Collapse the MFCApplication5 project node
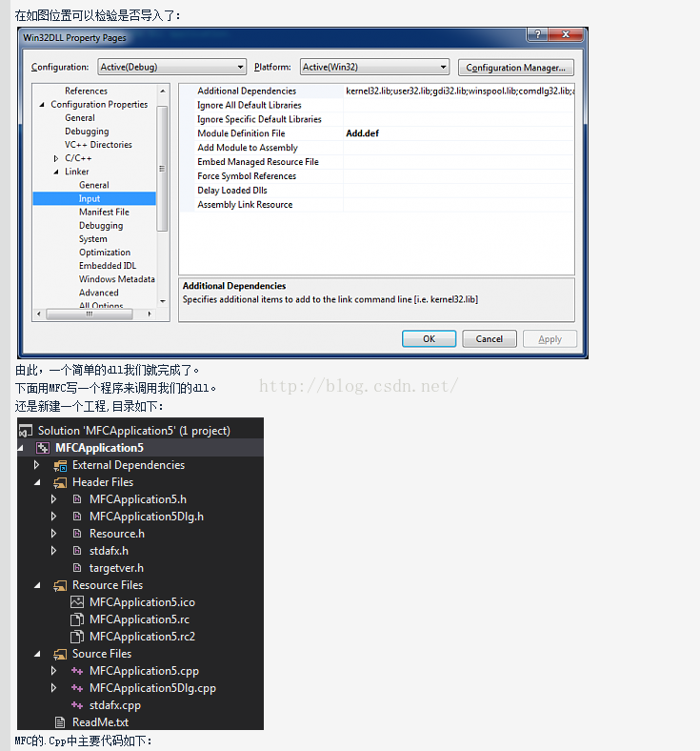Viewport: 700px width, 751px height. pyautogui.click(x=21, y=448)
